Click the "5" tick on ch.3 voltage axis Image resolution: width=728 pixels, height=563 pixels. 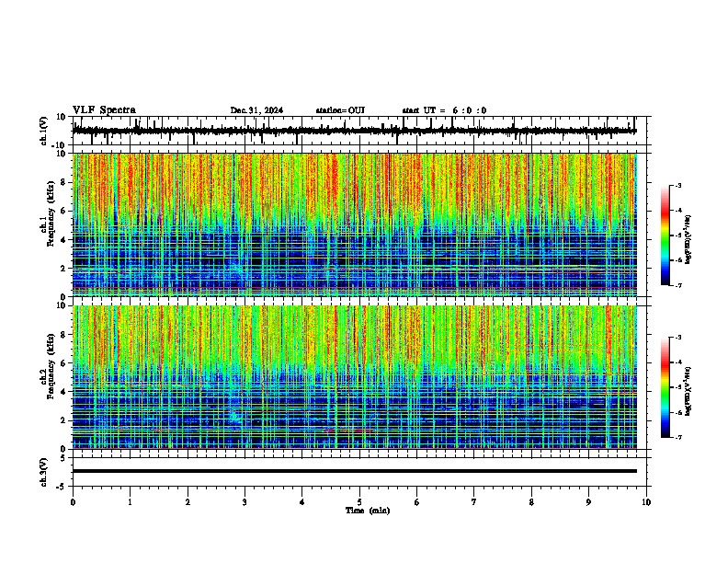point(64,458)
